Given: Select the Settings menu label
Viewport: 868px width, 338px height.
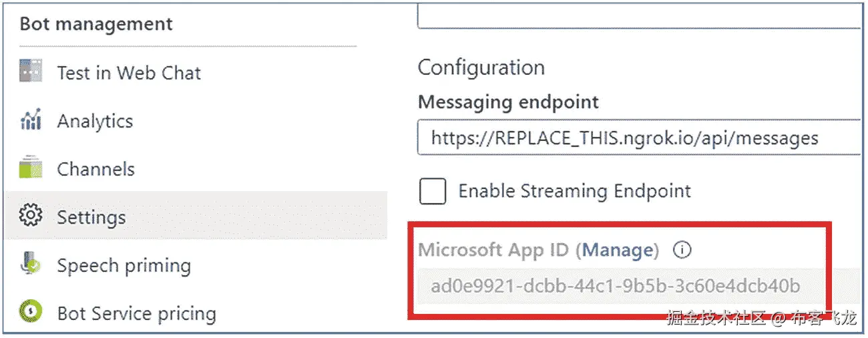Looking at the screenshot, I should click(x=91, y=217).
